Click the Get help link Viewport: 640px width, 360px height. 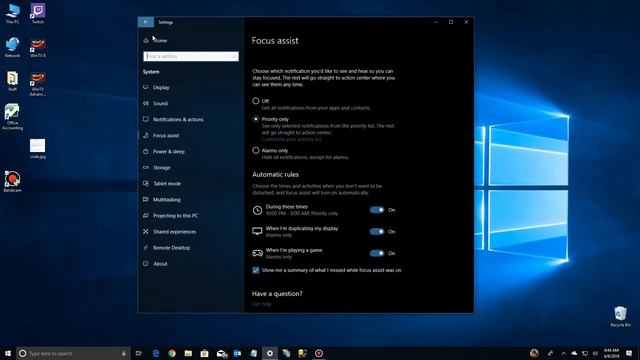[x=262, y=304]
